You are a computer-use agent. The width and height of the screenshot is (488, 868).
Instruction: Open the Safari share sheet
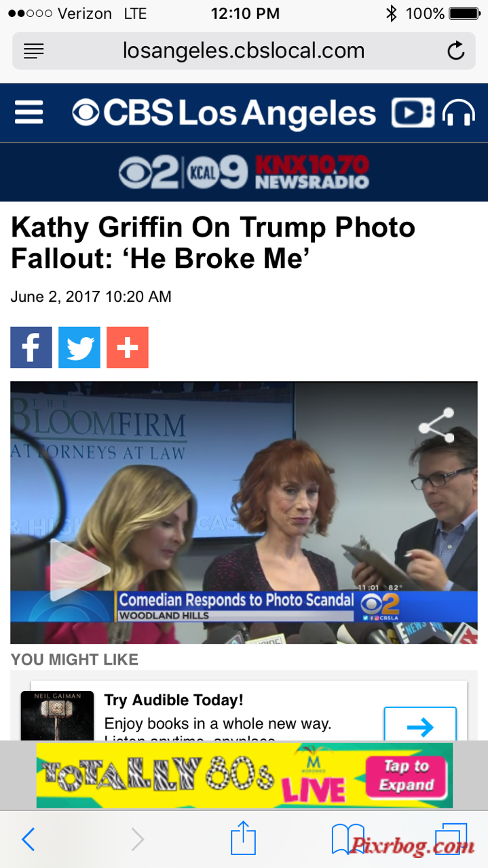click(x=244, y=837)
